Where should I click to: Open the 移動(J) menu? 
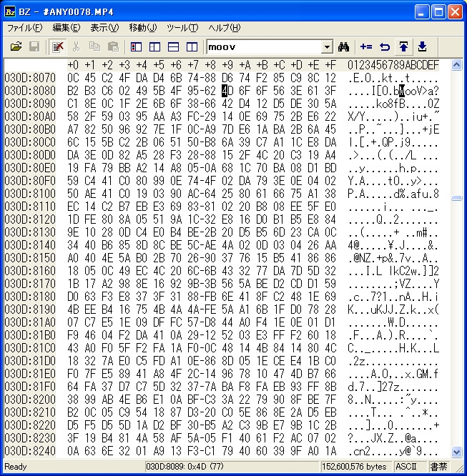(143, 28)
